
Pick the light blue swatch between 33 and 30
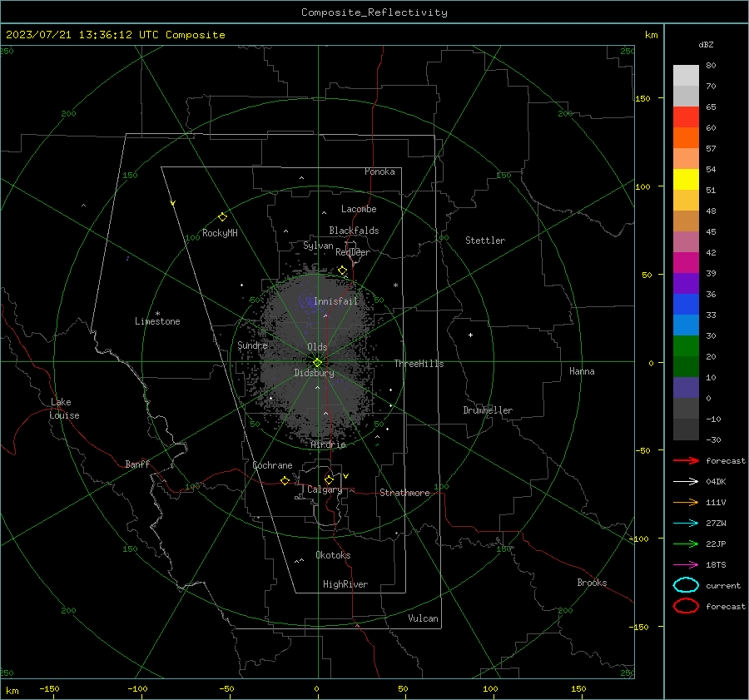point(686,325)
